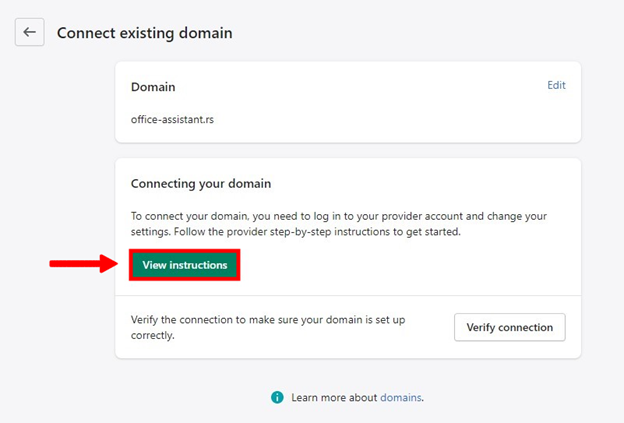Click the Domain card heading
Screen dimensions: 624x423
tap(153, 88)
